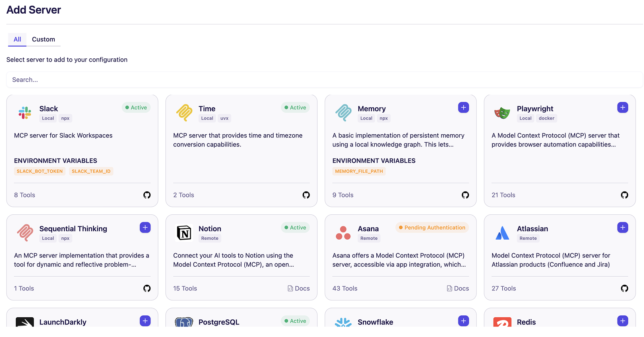Switch to the All tab
The image size is (644, 337).
pyautogui.click(x=17, y=39)
